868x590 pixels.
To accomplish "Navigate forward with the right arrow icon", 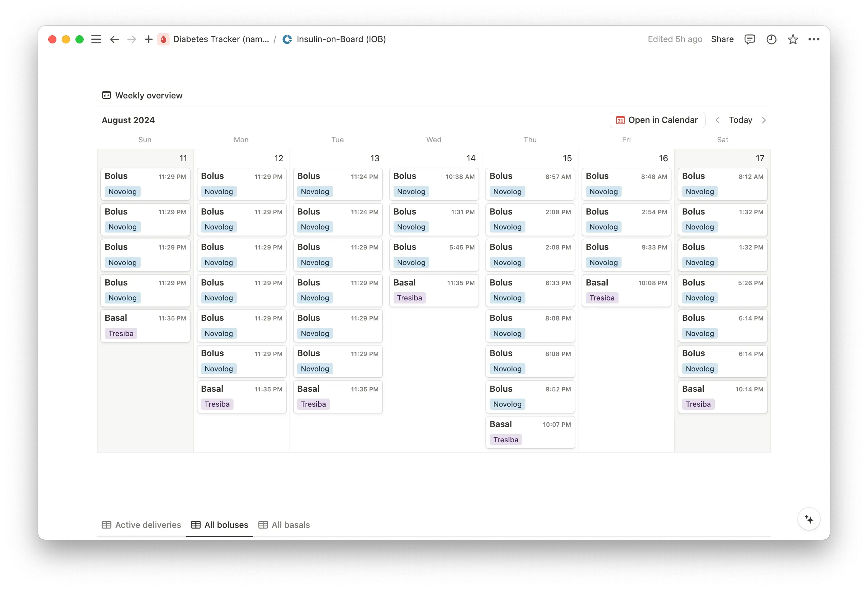I will click(x=131, y=39).
